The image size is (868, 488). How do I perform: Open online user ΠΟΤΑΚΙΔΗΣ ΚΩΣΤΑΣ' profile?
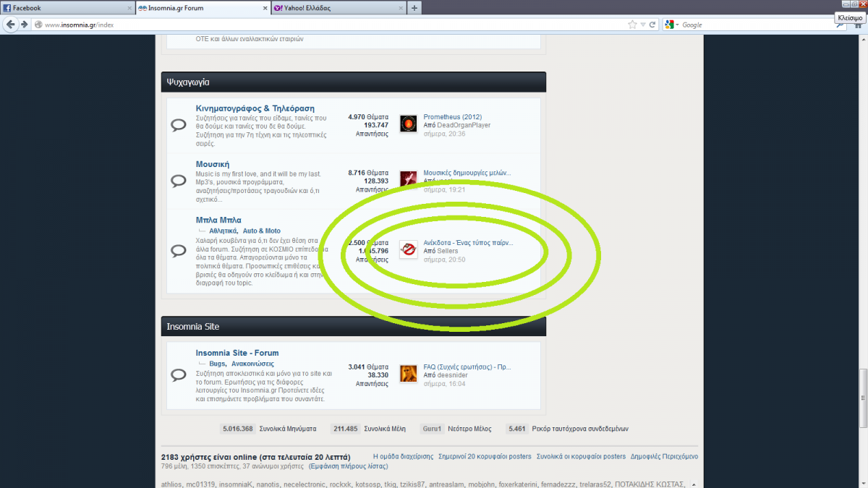pyautogui.click(x=649, y=484)
